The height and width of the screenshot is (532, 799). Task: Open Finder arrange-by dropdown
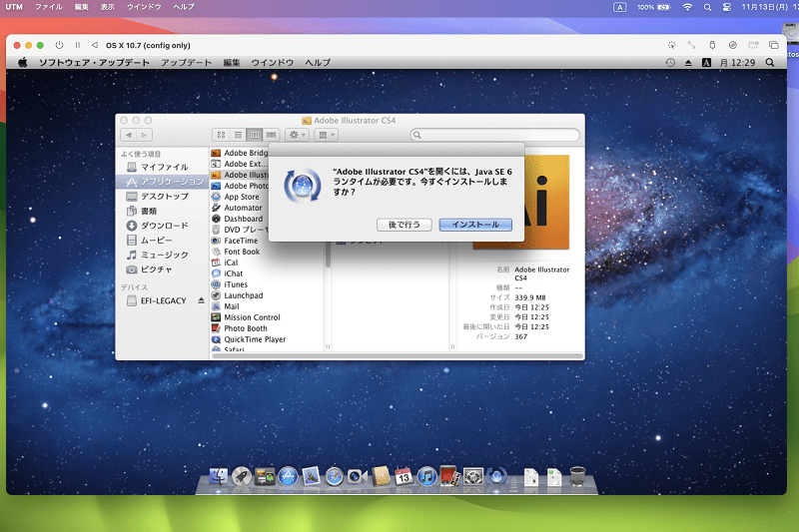327,135
